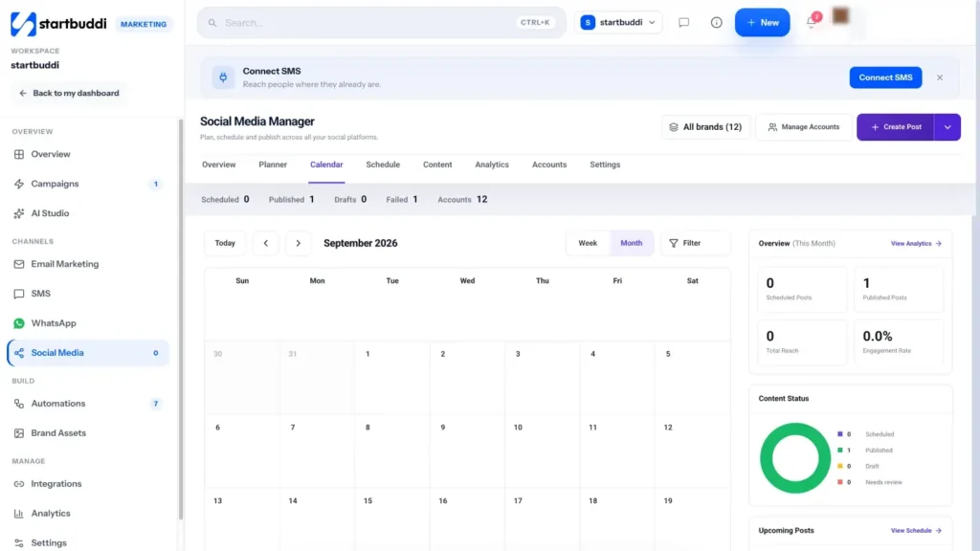The width and height of the screenshot is (980, 551).
Task: Click the Failed 1 status count
Action: pos(401,199)
